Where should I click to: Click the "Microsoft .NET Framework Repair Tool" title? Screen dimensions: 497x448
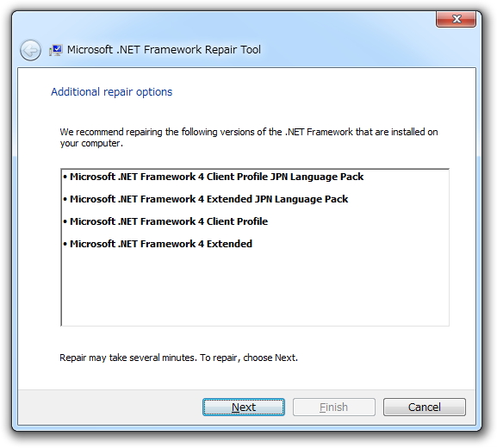pyautogui.click(x=164, y=50)
